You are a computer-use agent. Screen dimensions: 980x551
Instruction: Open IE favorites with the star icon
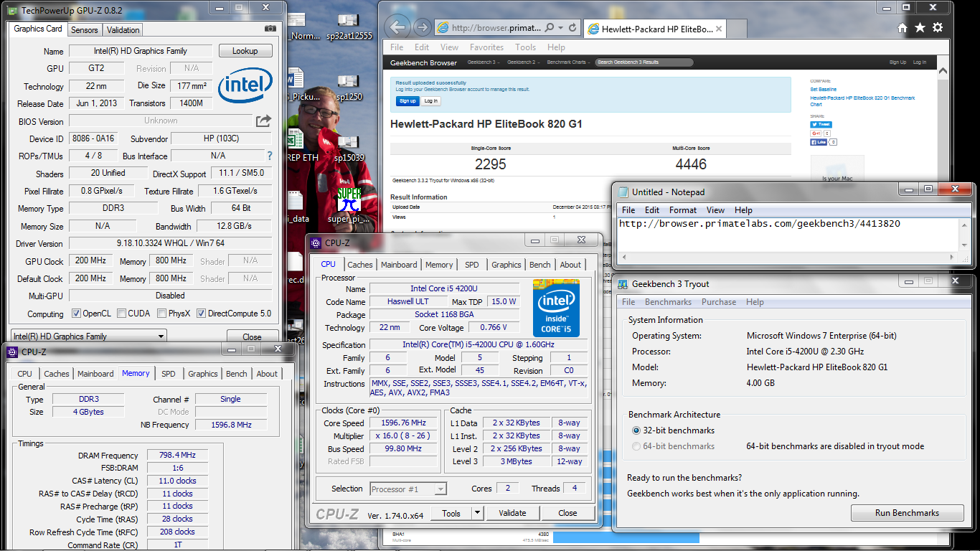pos(920,28)
